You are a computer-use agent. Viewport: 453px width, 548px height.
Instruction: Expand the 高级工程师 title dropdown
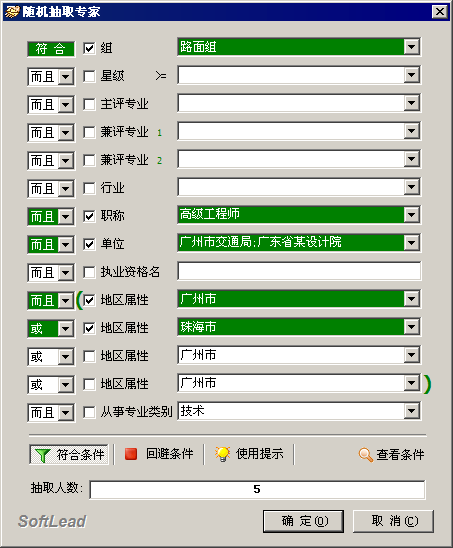[x=411, y=215]
